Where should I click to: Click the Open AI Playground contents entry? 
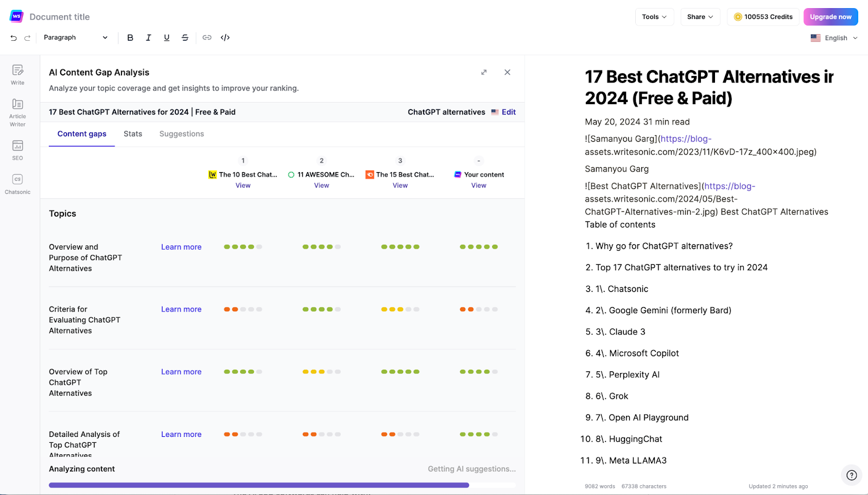coord(642,418)
